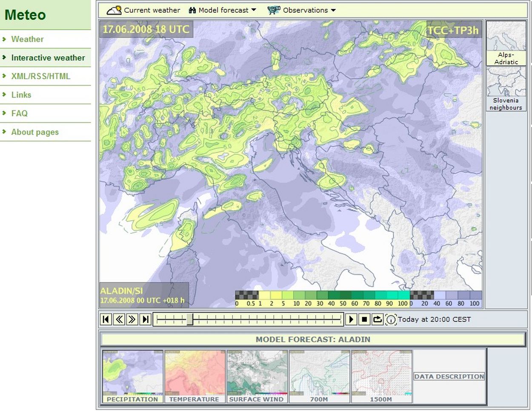532x411 pixels.
Task: Open the XML/RSS/HTML sidebar link
Action: click(41, 76)
